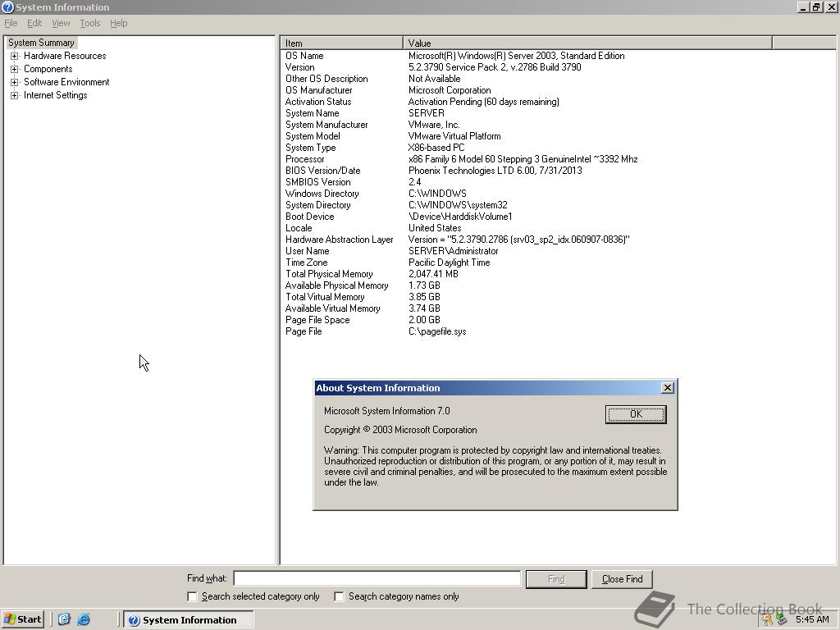Click the C:\pagefile.sys value
Screen dimensions: 840x630
[437, 331]
